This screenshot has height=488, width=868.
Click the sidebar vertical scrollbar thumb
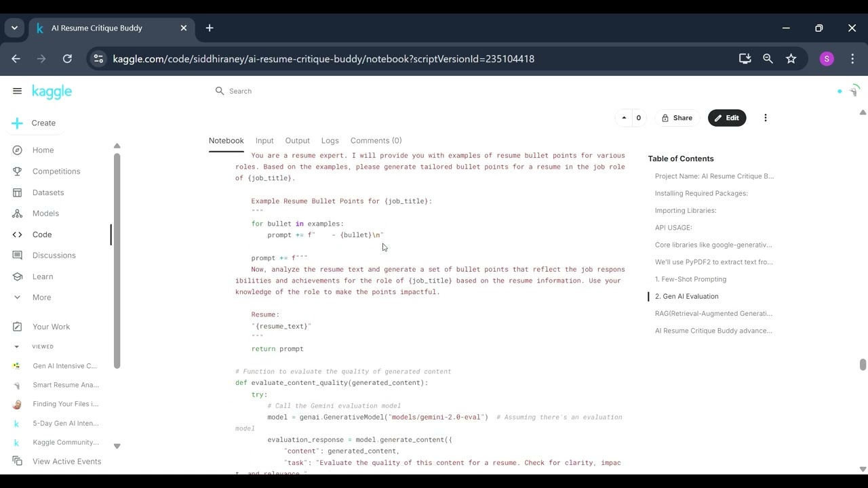click(x=117, y=261)
